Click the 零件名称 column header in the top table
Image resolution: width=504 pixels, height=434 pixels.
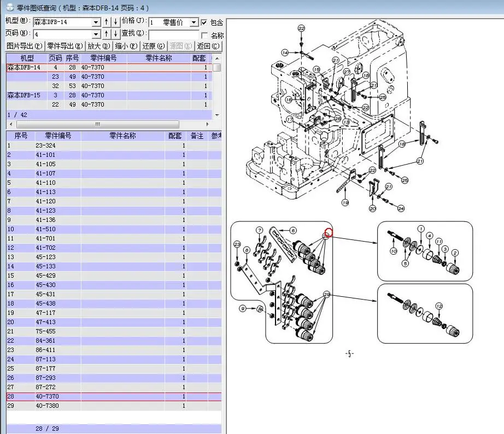tap(159, 58)
